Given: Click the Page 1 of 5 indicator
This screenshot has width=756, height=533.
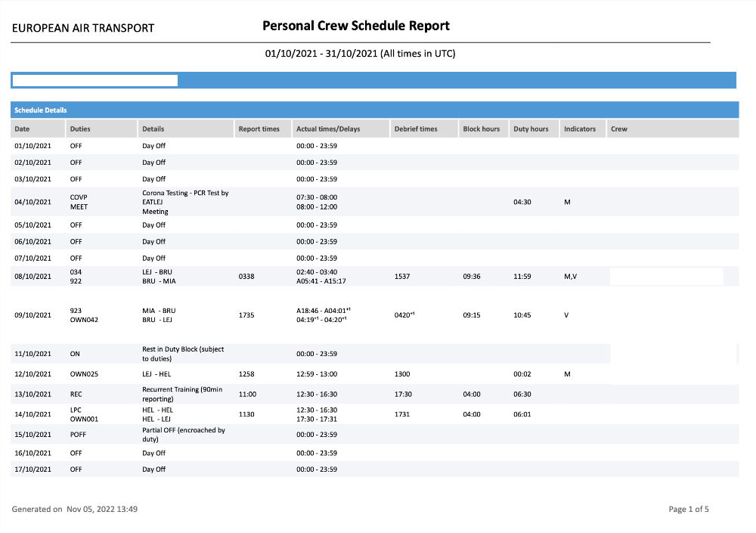Looking at the screenshot, I should (689, 510).
